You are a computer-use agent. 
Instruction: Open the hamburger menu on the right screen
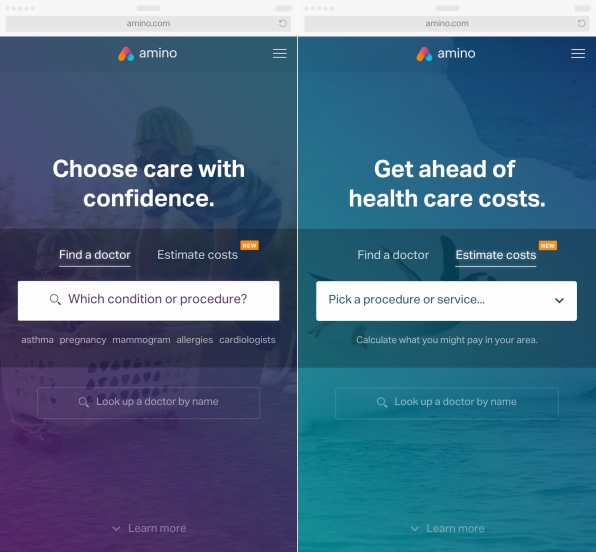click(x=578, y=54)
